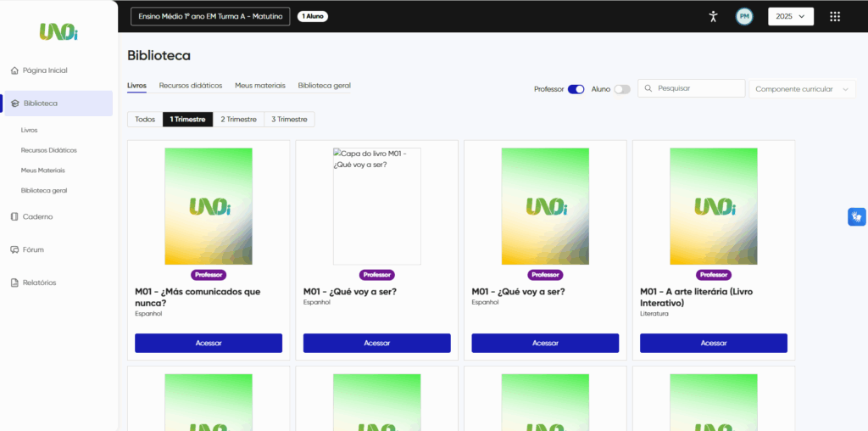868x431 pixels.
Task: Select the 2 Trimestre filter
Action: 238,120
